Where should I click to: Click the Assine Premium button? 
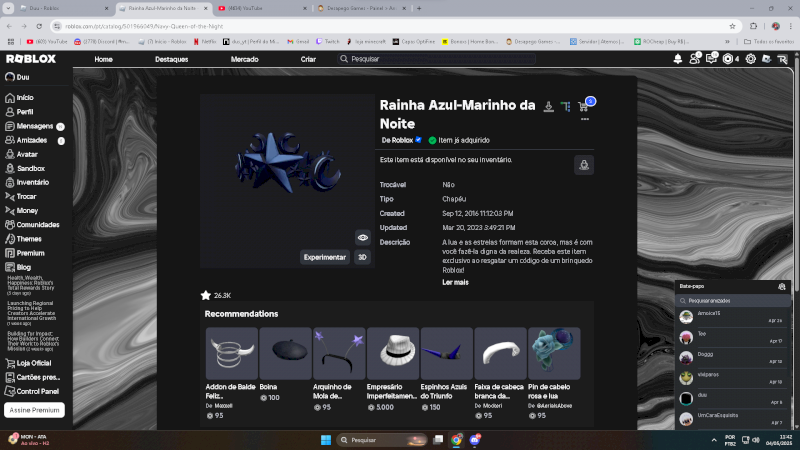(x=34, y=410)
